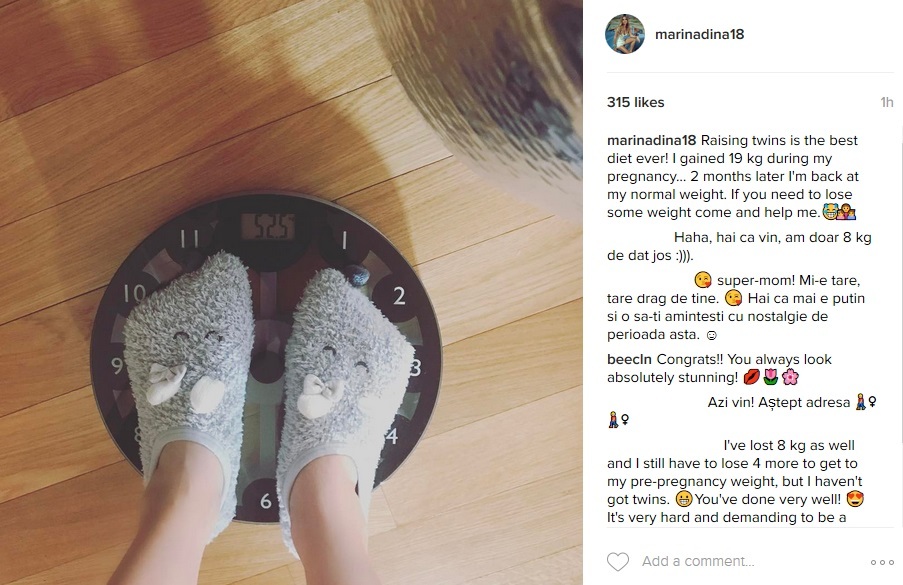Image resolution: width=903 pixels, height=585 pixels.
Task: Open beecln commenter profile
Action: click(629, 359)
